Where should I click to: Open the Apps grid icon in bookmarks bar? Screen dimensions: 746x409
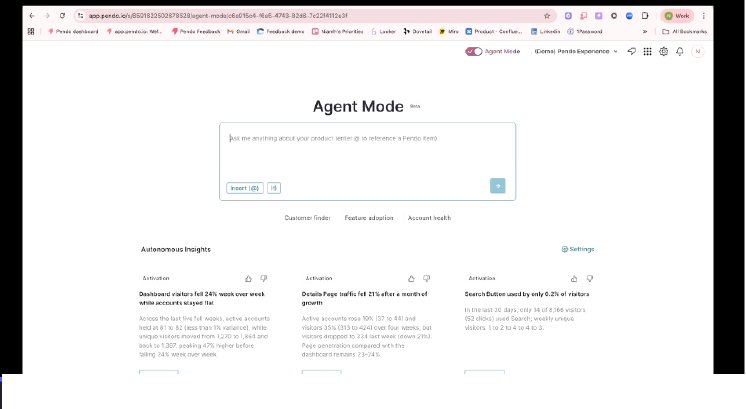(x=31, y=31)
